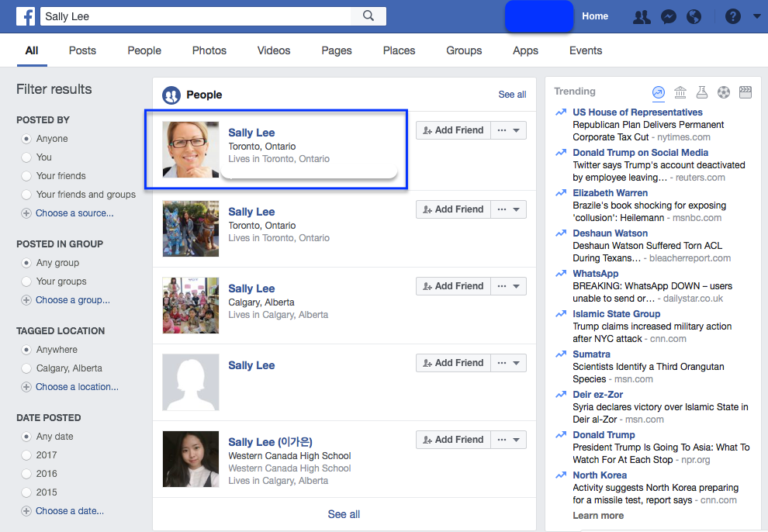Click trend arrow next to WhatsApp
Image resolution: width=768 pixels, height=532 pixels.
[561, 274]
